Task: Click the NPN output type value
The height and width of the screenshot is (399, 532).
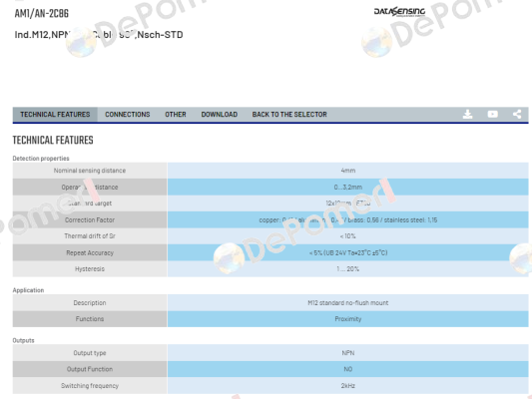Action: pos(347,353)
